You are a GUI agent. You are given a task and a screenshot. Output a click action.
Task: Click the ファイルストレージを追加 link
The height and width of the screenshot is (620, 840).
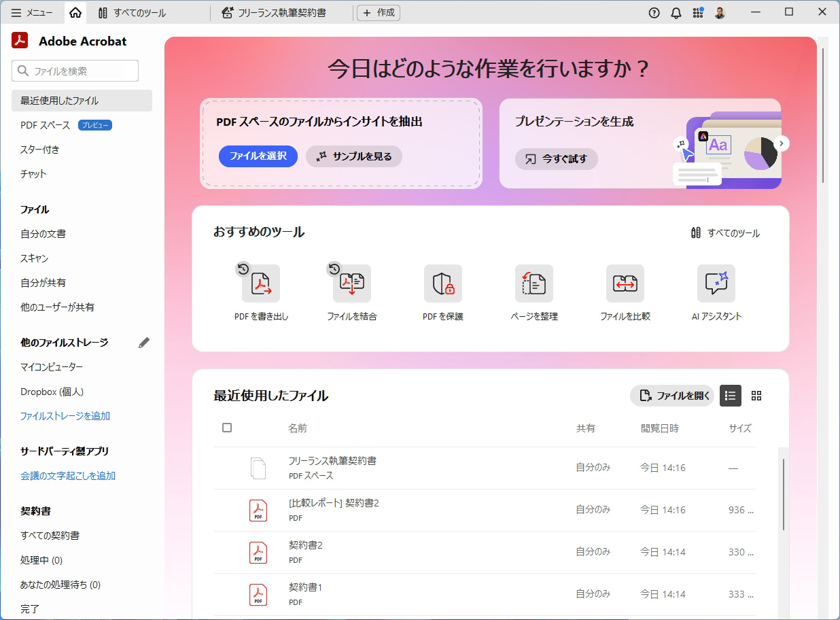point(65,416)
